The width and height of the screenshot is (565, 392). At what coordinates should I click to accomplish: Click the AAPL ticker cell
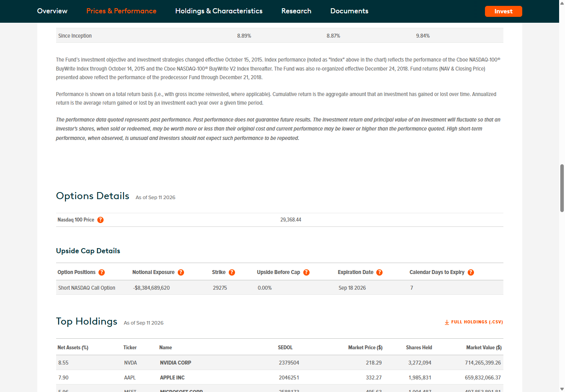coord(130,377)
